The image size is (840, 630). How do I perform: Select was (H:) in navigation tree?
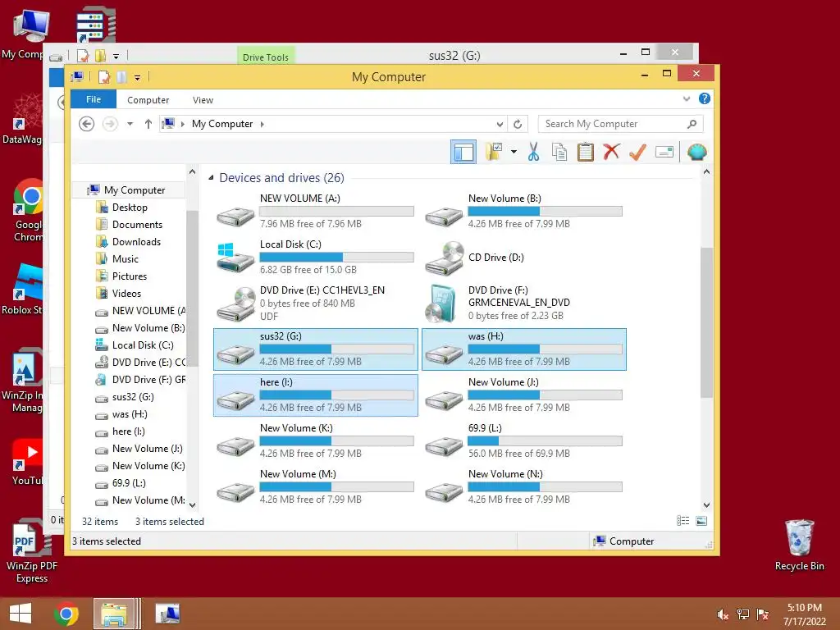coord(130,414)
